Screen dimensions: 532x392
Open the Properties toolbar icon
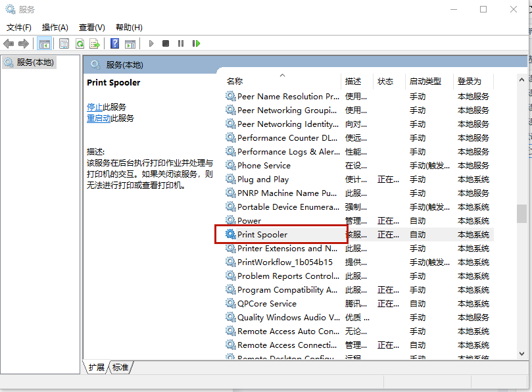[64, 43]
